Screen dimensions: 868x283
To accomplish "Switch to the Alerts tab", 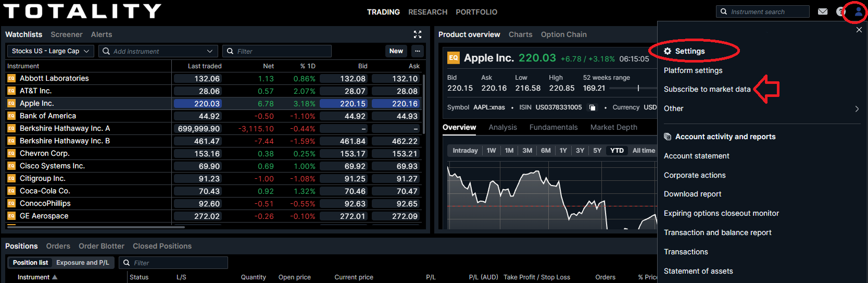I will tap(102, 34).
